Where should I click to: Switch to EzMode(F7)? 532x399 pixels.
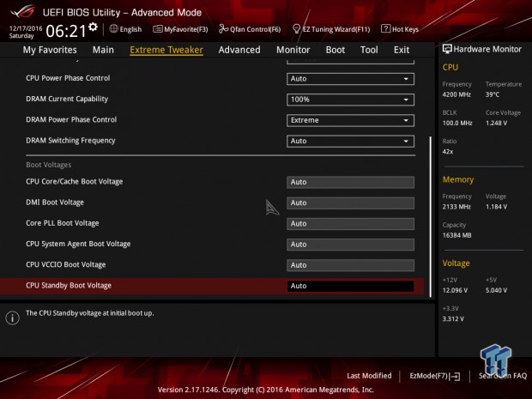pyautogui.click(x=435, y=376)
